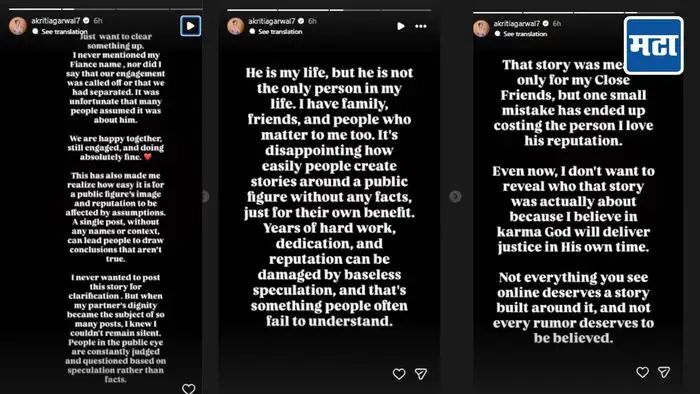
Task: Play the middle story with play icon
Action: [401, 26]
